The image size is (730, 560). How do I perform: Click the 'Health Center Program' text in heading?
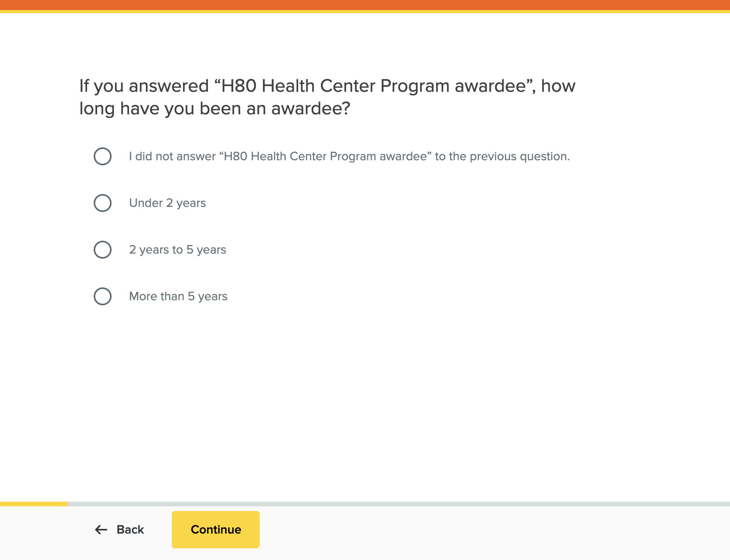(x=355, y=86)
